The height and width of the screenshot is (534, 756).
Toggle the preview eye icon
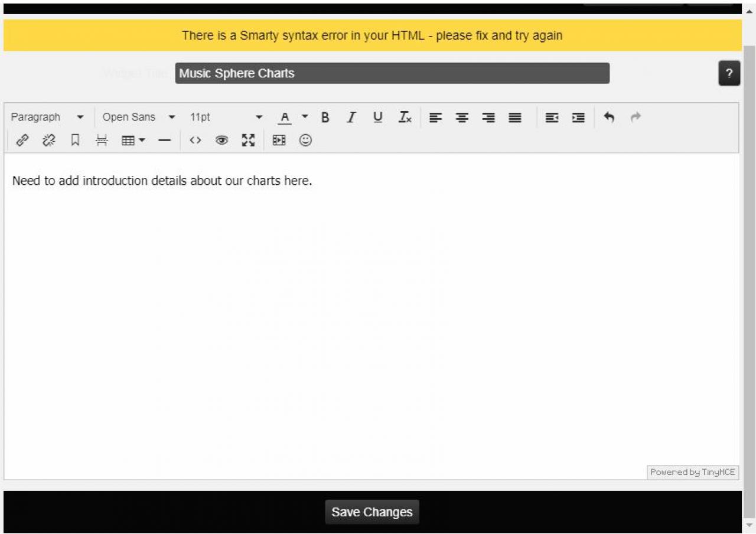(x=222, y=141)
